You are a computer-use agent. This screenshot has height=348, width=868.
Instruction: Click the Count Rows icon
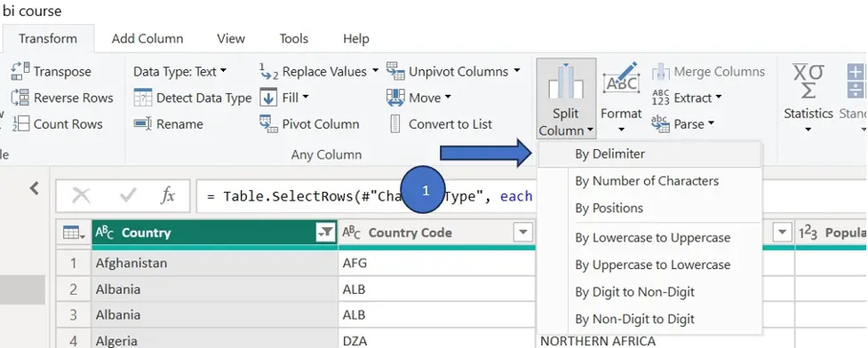[x=20, y=124]
